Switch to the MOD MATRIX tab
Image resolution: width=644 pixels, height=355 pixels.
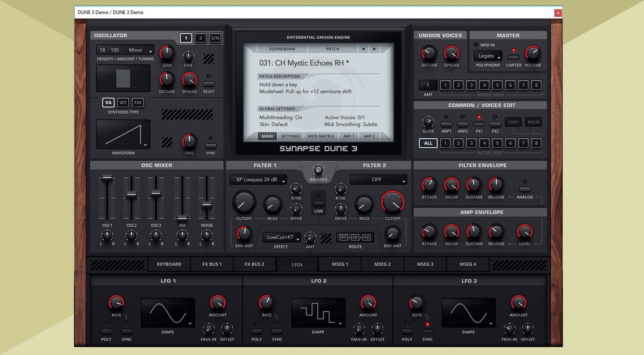click(321, 136)
